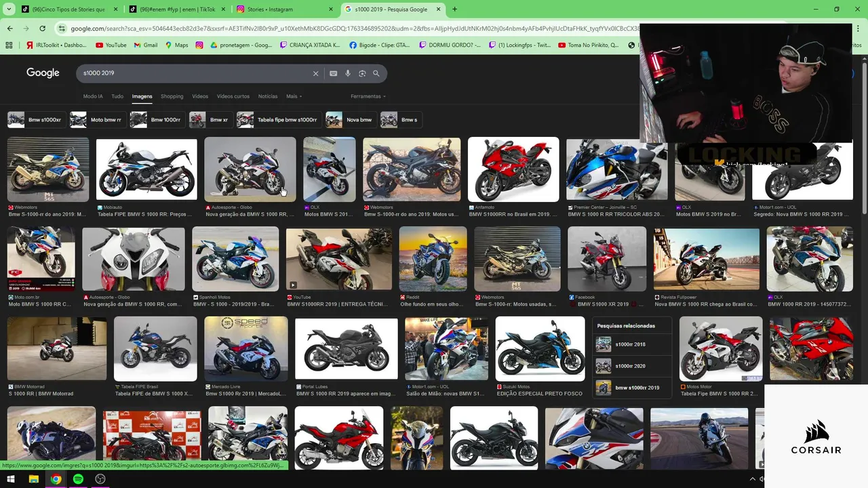The width and height of the screenshot is (868, 488).
Task: Open YouTube BMW S1000RR 2019 Entrega Técnica result
Action: (x=339, y=259)
